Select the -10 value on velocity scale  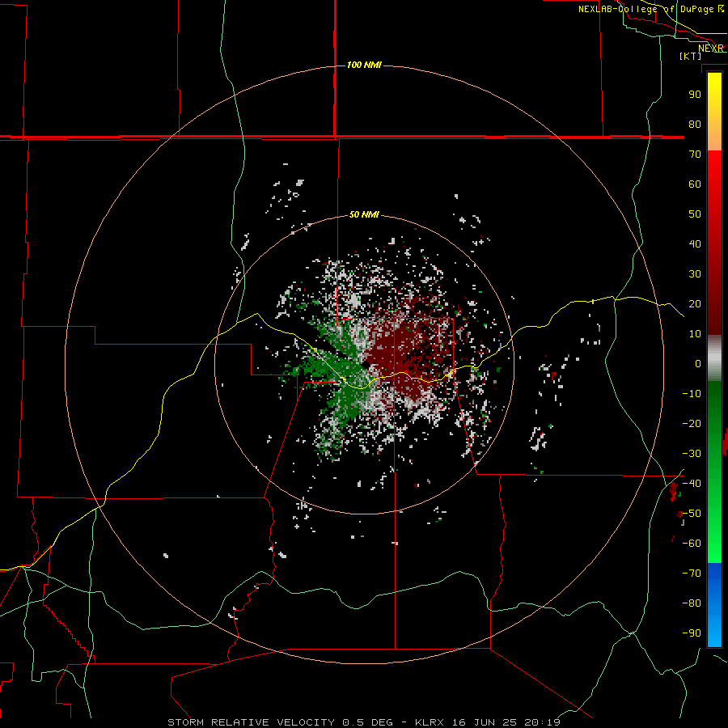click(692, 394)
